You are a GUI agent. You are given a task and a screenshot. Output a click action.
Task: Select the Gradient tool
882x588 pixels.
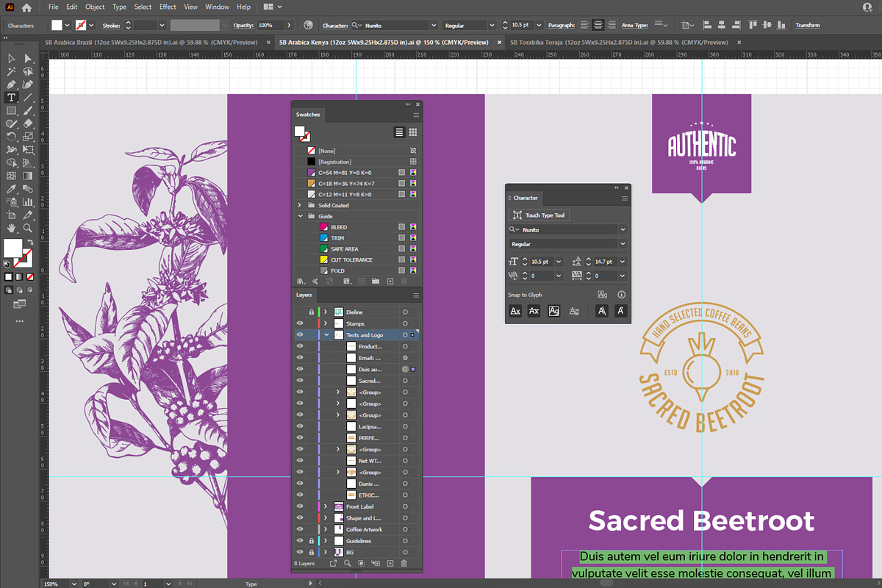(x=28, y=176)
